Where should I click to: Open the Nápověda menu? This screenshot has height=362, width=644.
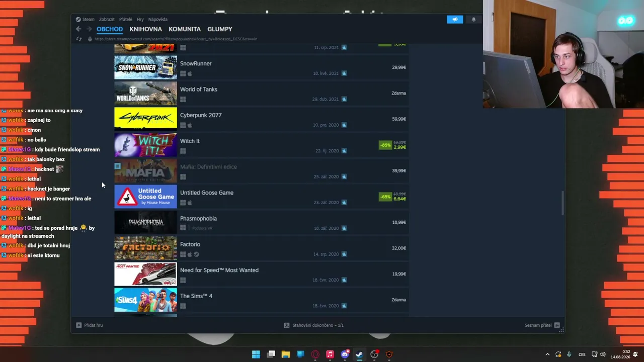[x=157, y=20]
